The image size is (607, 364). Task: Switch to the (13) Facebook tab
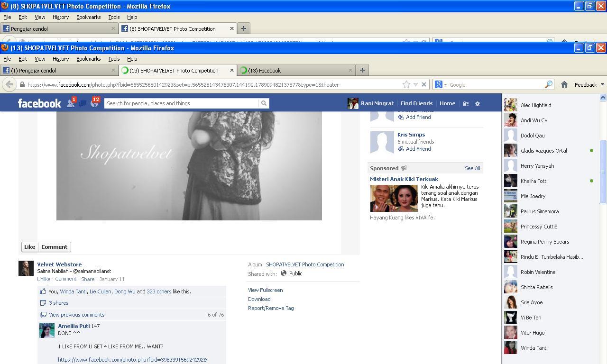[x=296, y=70]
